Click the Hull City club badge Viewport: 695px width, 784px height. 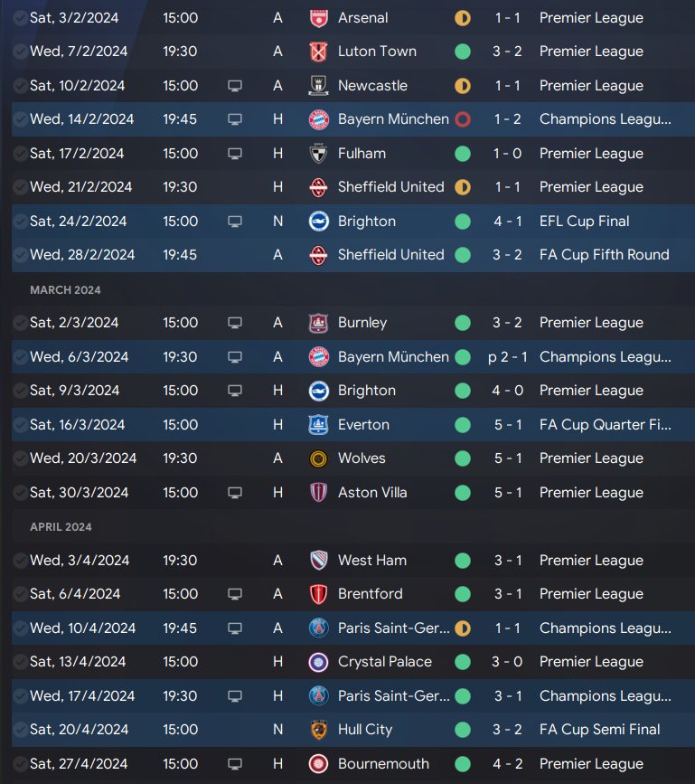pyautogui.click(x=317, y=730)
